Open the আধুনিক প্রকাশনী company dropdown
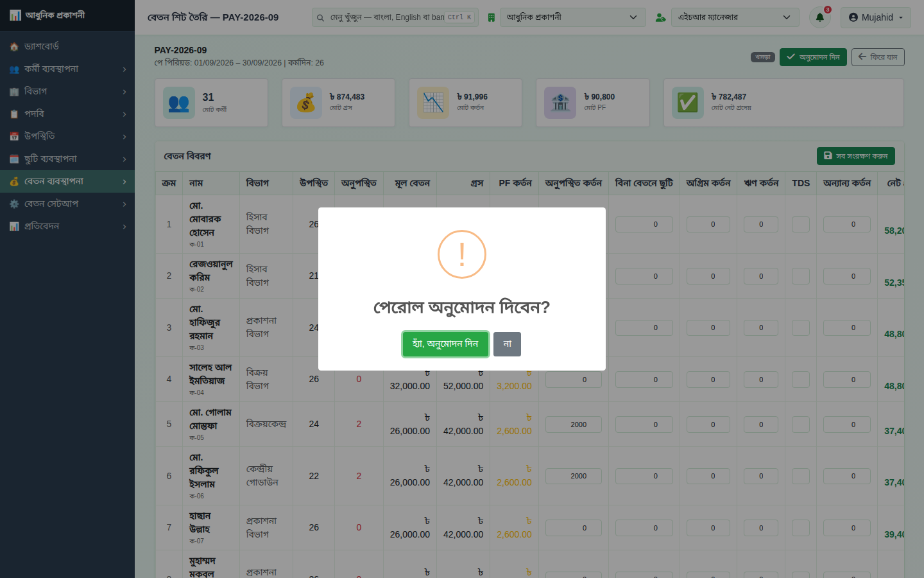Screen dimensions: 924x578 572,17
